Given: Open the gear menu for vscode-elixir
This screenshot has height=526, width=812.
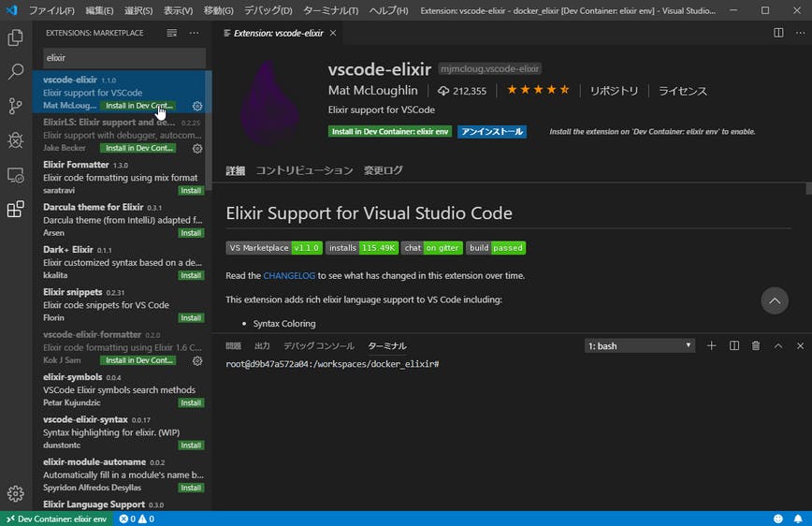Looking at the screenshot, I should click(x=197, y=106).
